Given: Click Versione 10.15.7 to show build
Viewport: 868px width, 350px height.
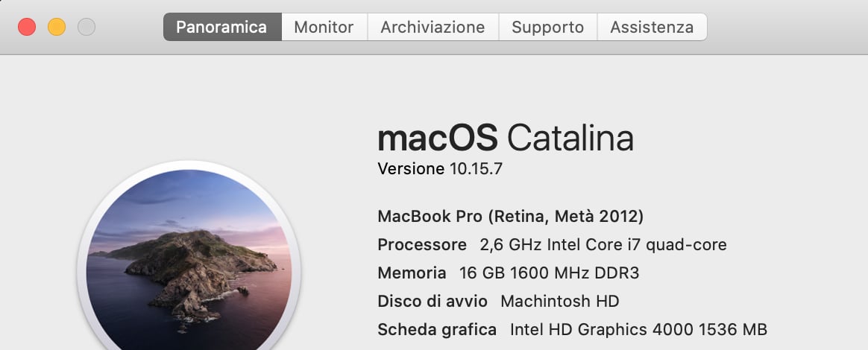Looking at the screenshot, I should point(440,168).
